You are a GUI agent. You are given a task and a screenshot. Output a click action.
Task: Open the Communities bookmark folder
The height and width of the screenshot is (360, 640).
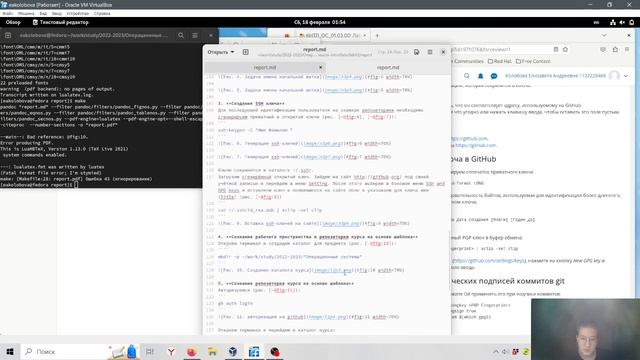tap(468, 61)
